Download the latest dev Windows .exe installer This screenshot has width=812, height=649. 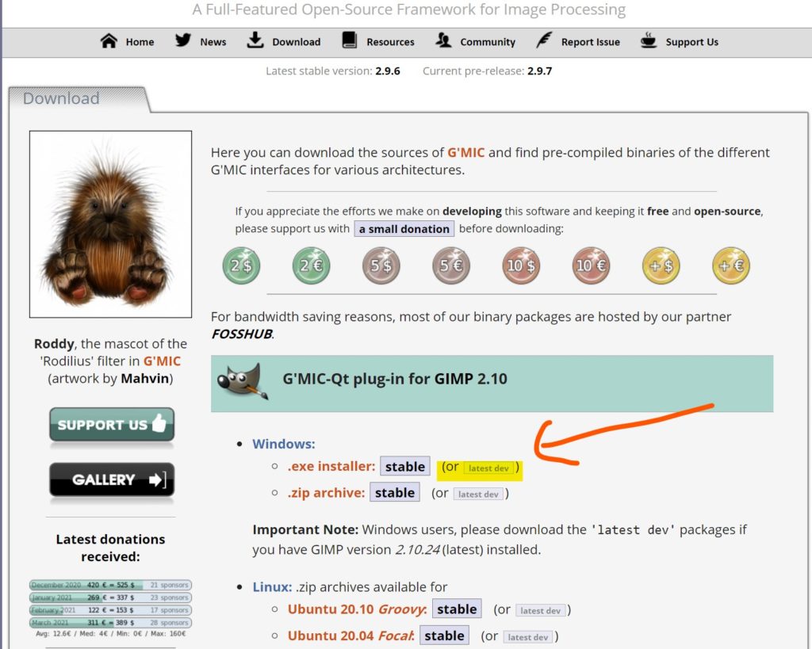point(488,468)
